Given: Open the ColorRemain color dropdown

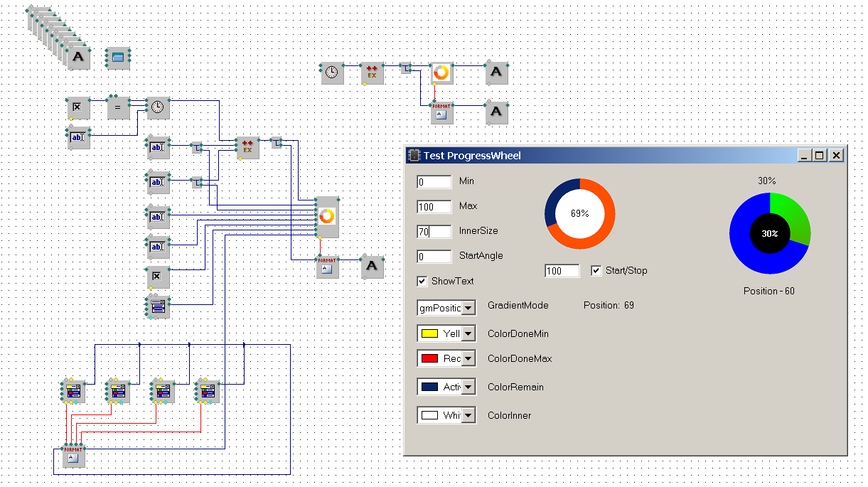Looking at the screenshot, I should [x=468, y=387].
